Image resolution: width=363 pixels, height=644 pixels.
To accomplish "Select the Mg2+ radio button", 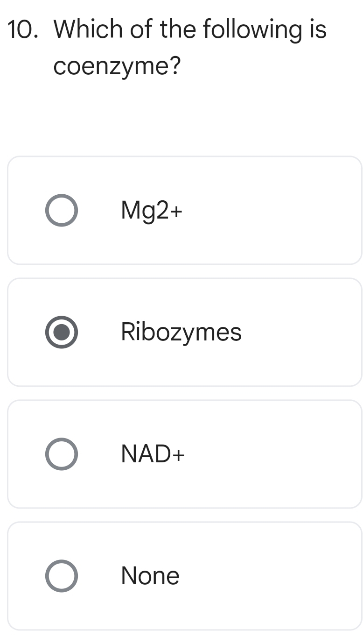I will 62,210.
